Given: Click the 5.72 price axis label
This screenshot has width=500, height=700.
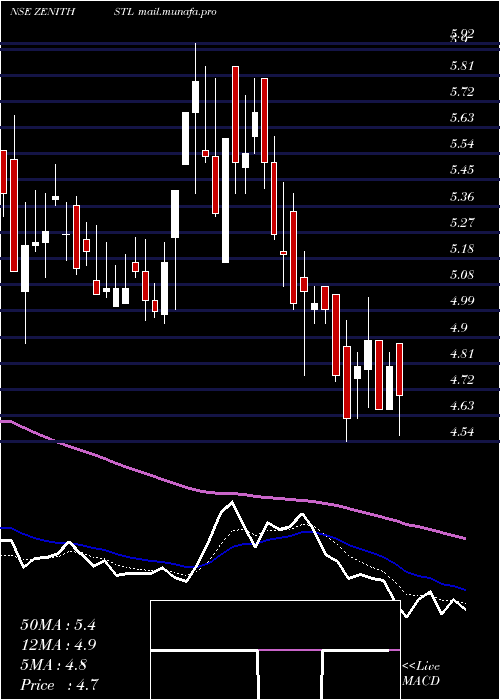Looking at the screenshot, I should pos(462,92).
